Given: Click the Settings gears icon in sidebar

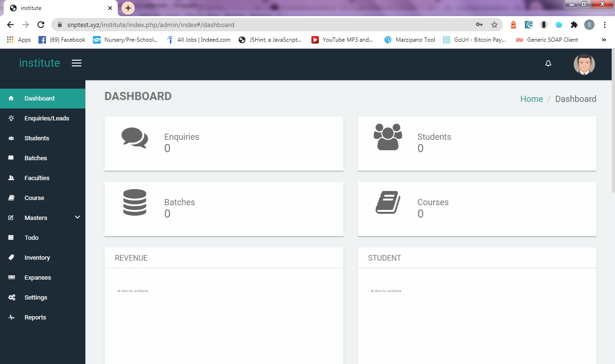Looking at the screenshot, I should [11, 298].
